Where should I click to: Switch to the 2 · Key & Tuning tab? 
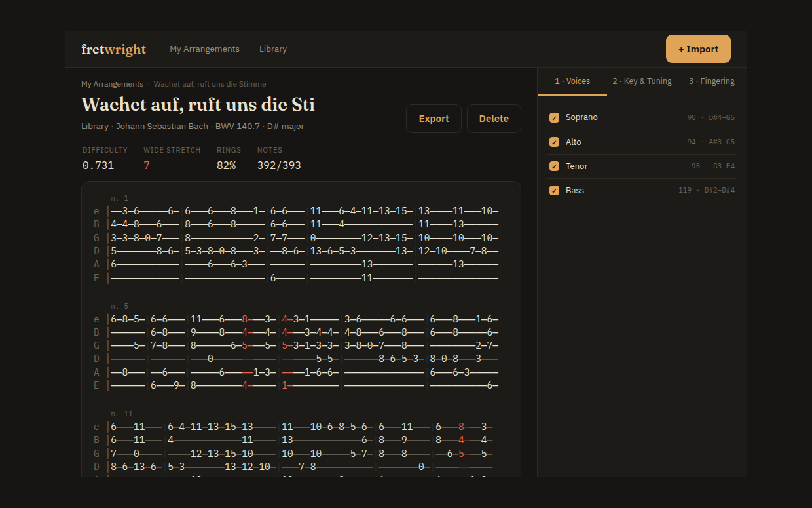coord(642,81)
